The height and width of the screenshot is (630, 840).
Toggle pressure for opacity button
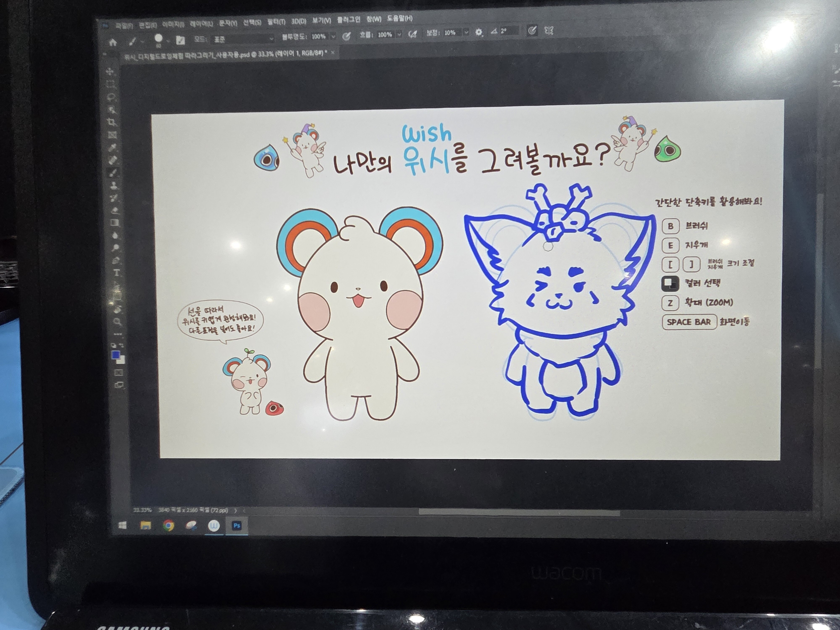346,37
